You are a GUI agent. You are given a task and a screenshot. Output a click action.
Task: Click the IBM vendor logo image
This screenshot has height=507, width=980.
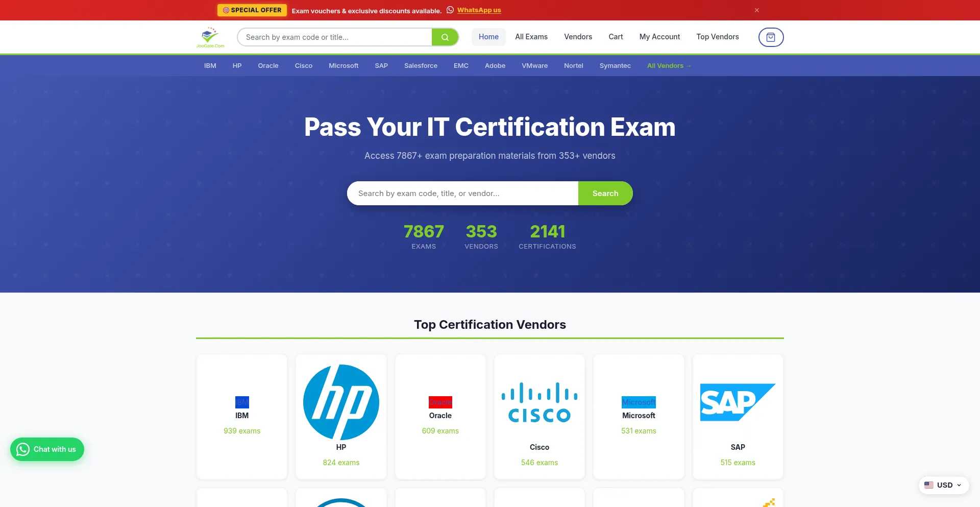pyautogui.click(x=242, y=402)
